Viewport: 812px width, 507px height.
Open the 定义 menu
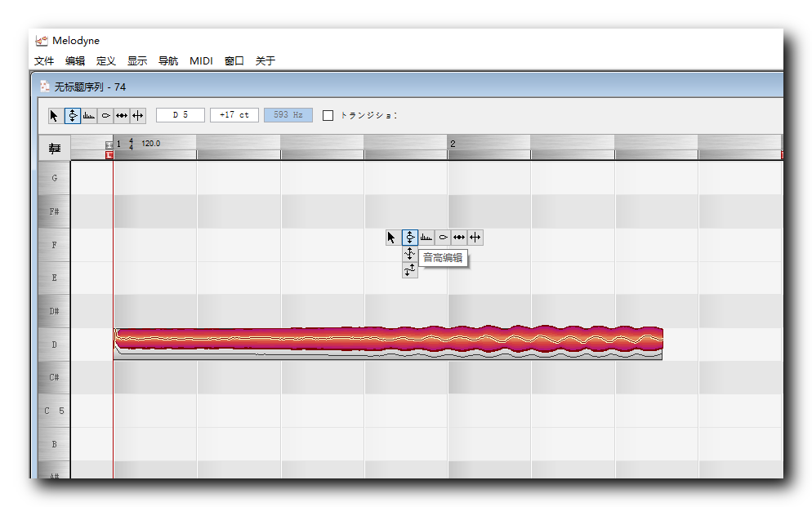[x=106, y=61]
